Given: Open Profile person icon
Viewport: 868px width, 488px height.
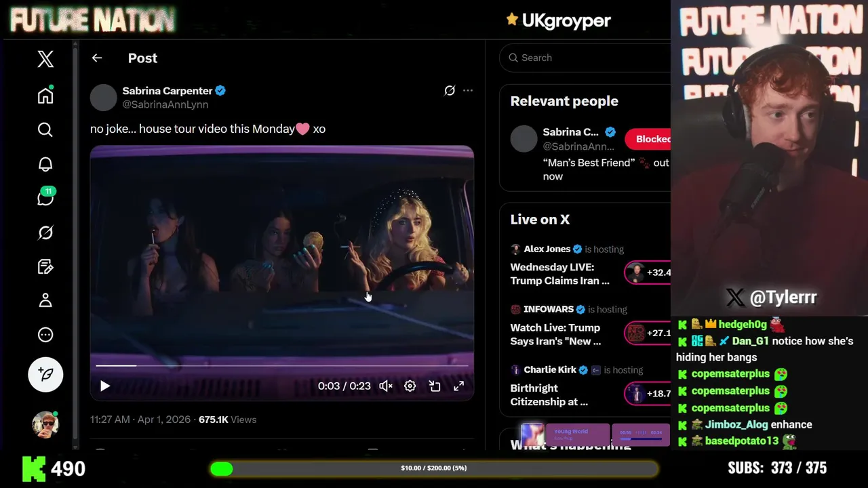Looking at the screenshot, I should click(x=45, y=300).
